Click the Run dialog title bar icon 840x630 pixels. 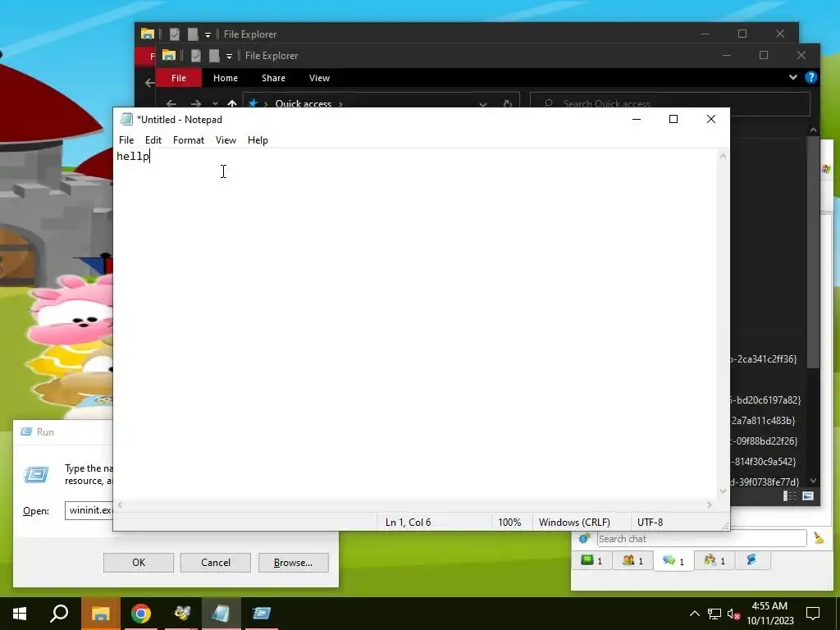tap(26, 431)
